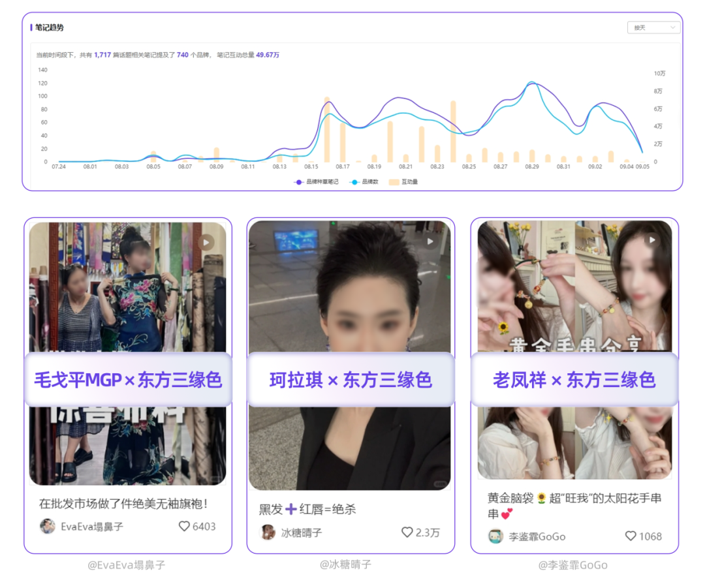
Task: Click the 笔记趋势 section title
Action: [x=50, y=27]
